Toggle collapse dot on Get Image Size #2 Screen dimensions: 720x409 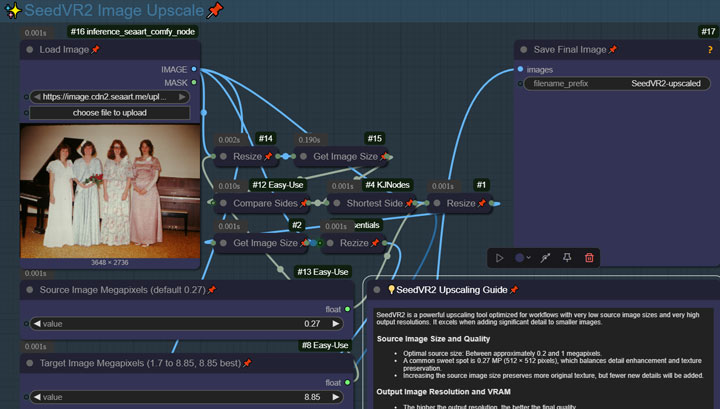[223, 243]
